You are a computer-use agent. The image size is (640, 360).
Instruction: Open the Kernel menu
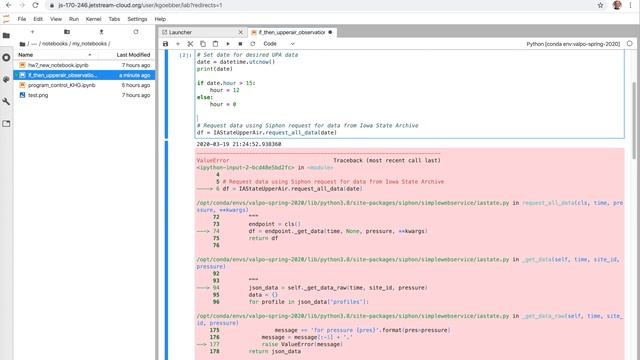(93, 19)
